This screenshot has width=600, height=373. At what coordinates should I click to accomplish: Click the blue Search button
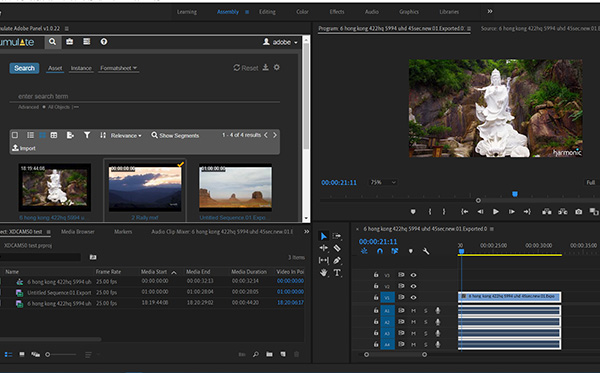coord(24,68)
